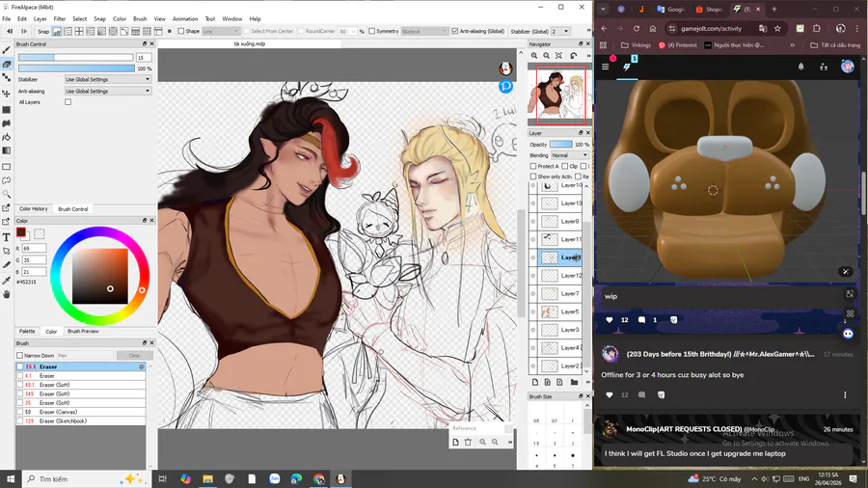Fit canvas with the Navigator fit icon
Viewport: 868px width, 488px height.
[x=558, y=55]
